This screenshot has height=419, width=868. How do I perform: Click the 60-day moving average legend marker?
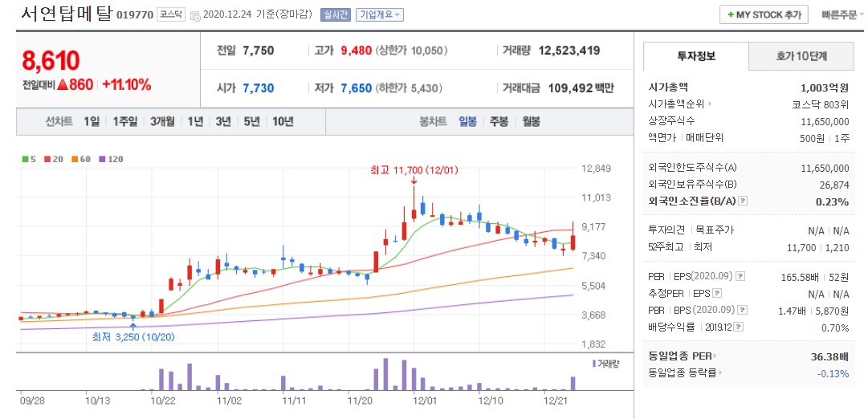click(x=73, y=160)
